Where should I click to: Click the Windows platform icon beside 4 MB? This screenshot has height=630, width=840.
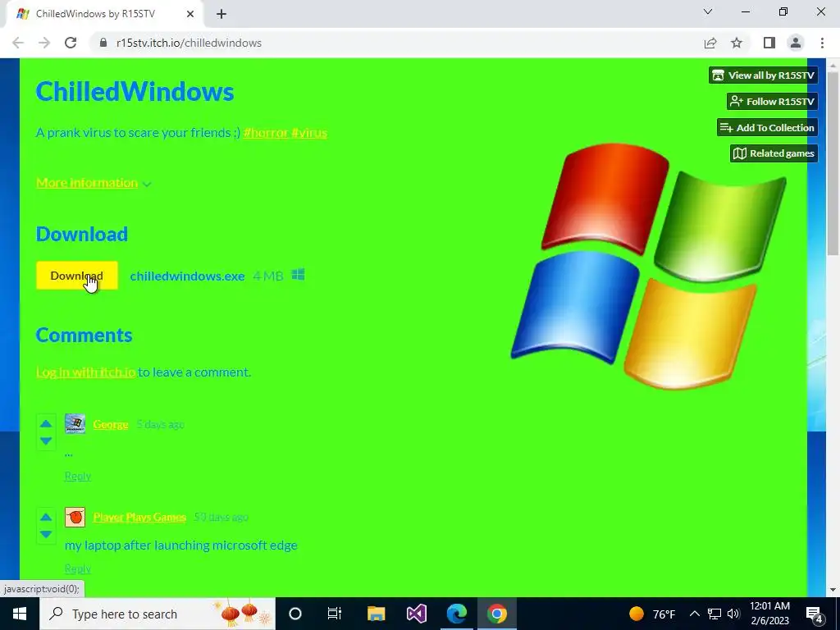[299, 275]
